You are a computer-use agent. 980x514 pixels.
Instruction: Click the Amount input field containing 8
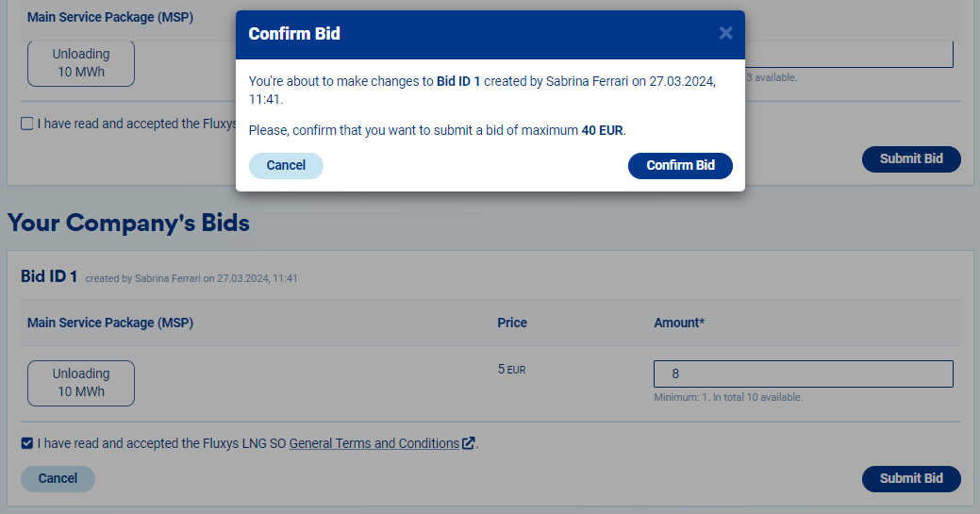coord(803,373)
